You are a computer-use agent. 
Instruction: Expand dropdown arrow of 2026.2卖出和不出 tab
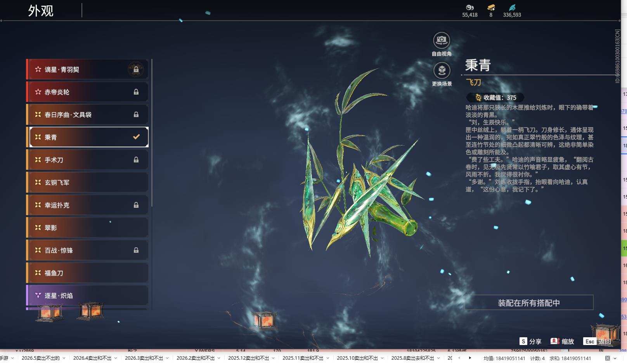click(219, 358)
